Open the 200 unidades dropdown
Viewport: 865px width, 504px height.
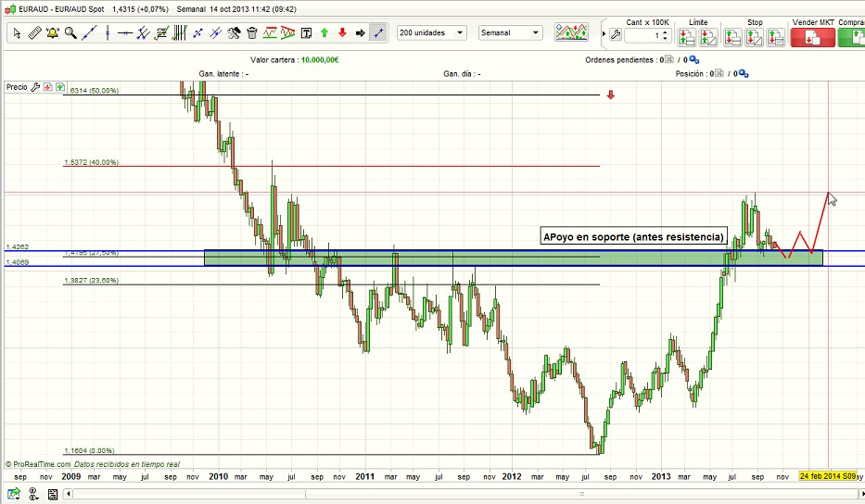(x=432, y=33)
